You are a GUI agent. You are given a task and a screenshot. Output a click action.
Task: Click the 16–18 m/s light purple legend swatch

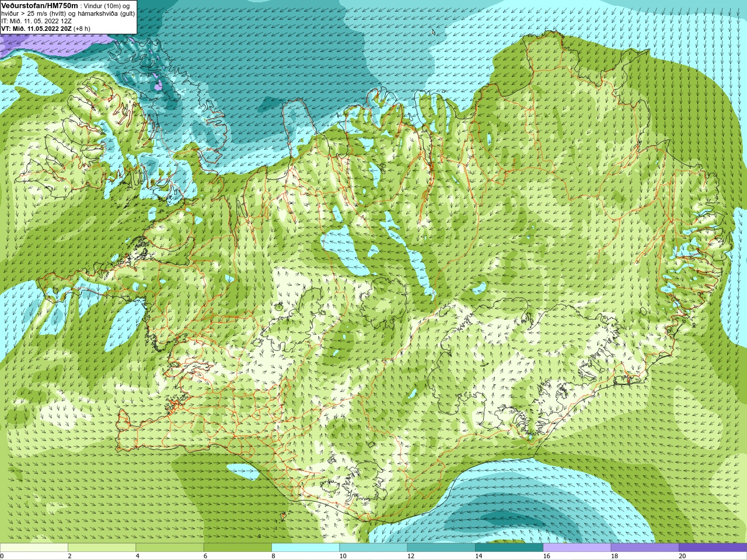(x=577, y=548)
